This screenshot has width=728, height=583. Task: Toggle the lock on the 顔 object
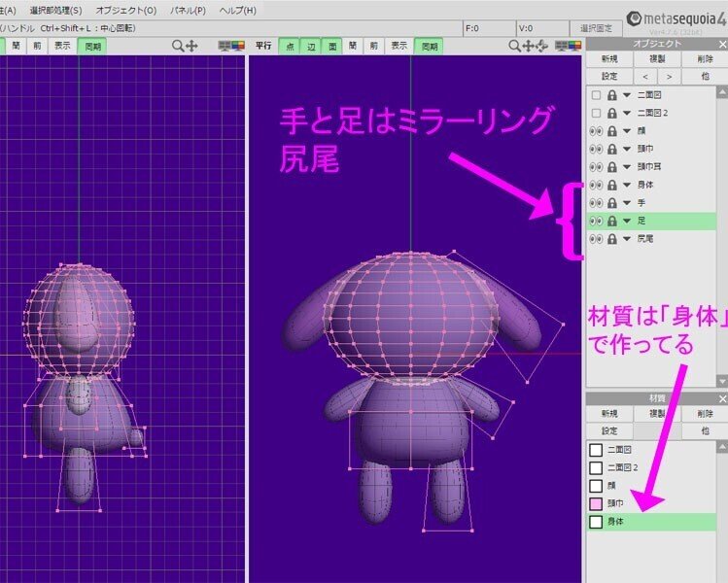coord(612,131)
